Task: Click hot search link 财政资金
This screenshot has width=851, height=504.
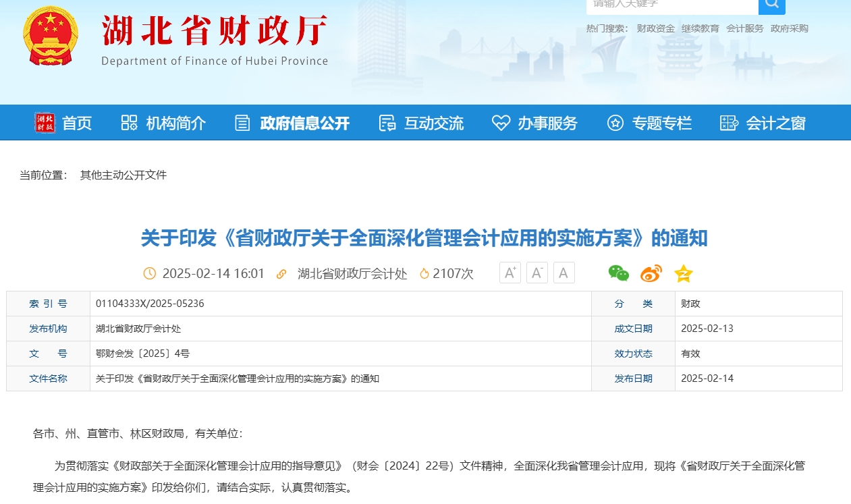Action: tap(655, 28)
